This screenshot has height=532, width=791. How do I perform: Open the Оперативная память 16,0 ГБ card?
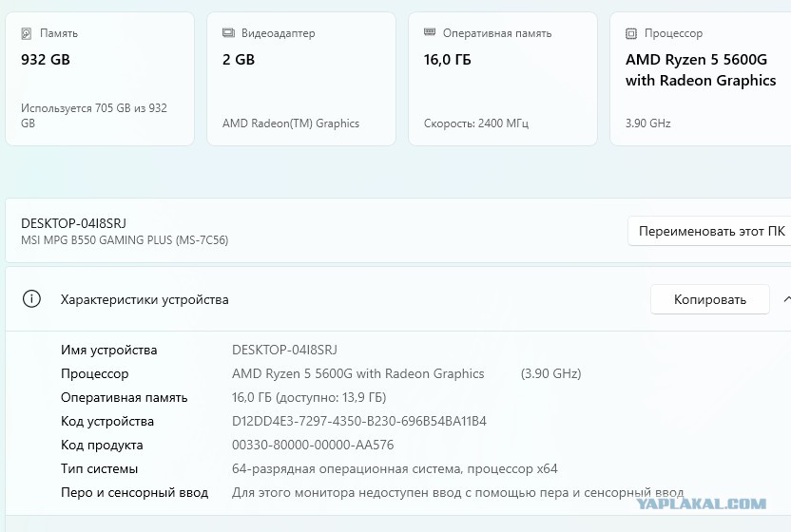point(503,79)
